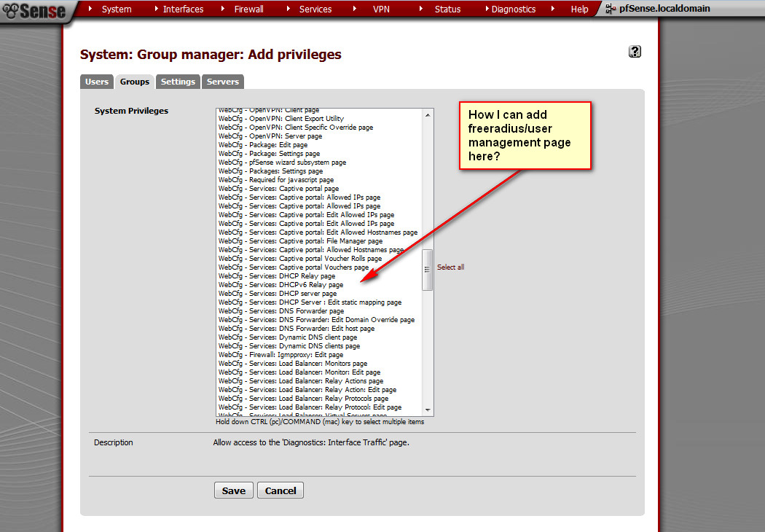Click the privileges list scrollbar thumb
Image resolution: width=765 pixels, height=532 pixels.
(428, 270)
